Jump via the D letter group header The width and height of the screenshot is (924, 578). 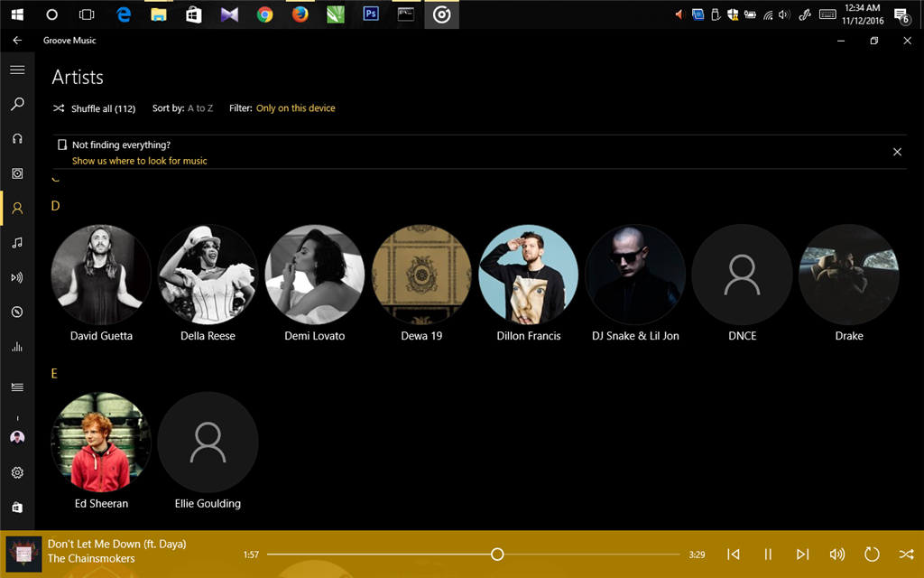click(55, 206)
